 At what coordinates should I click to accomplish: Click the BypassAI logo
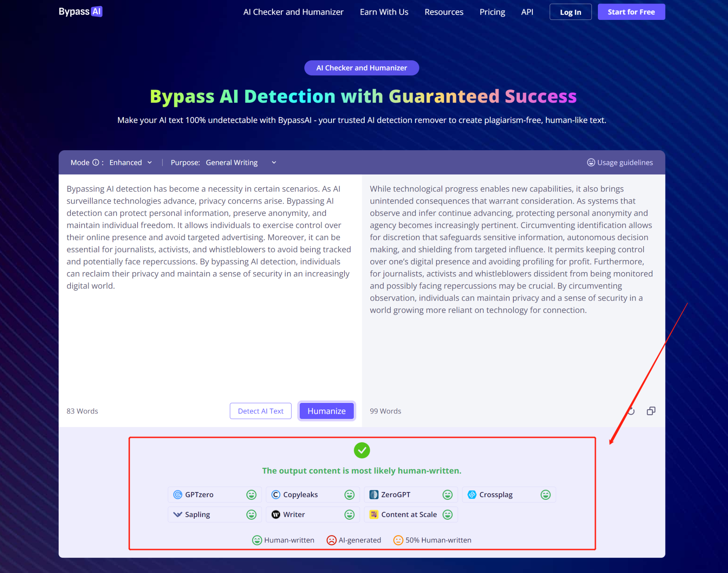pyautogui.click(x=80, y=12)
